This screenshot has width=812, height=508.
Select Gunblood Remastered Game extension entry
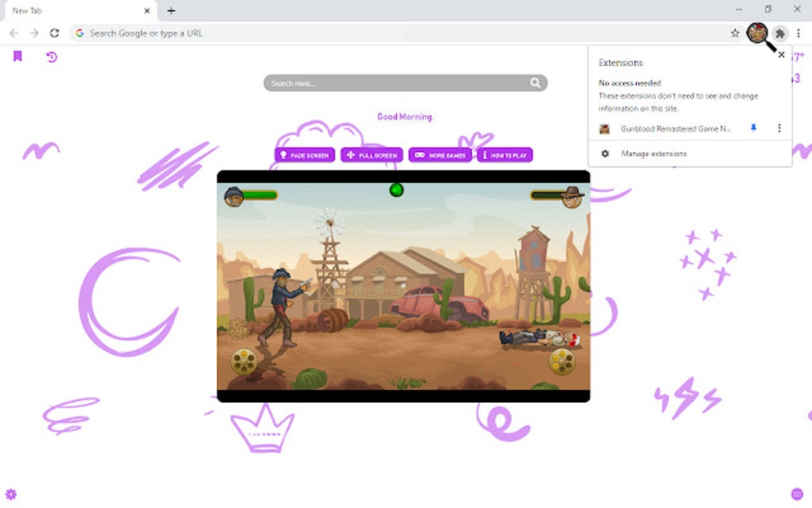coord(675,128)
